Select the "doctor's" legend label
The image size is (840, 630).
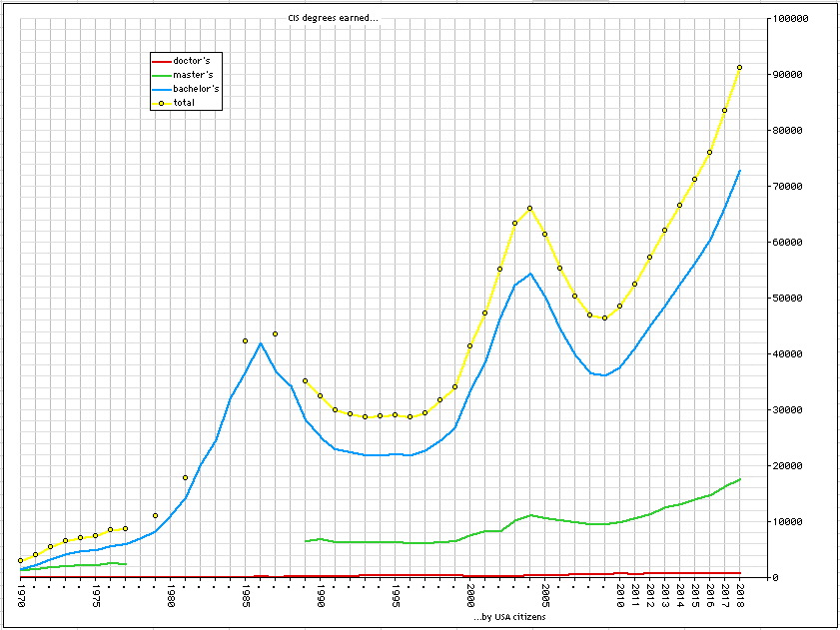pos(191,61)
